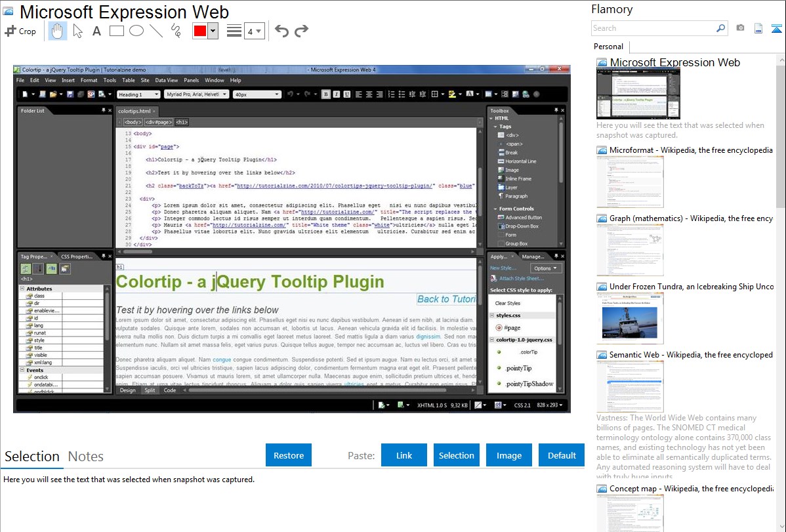This screenshot has width=786, height=532.
Task: Select the rectangle drawing tool
Action: click(116, 31)
